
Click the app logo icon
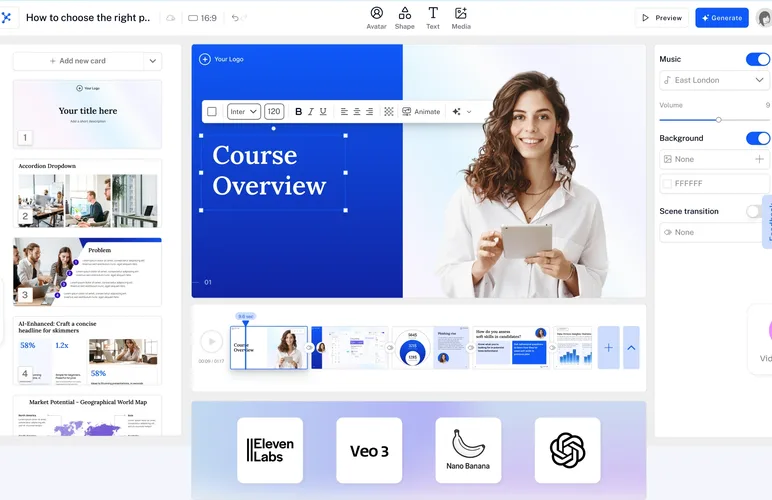[6, 18]
